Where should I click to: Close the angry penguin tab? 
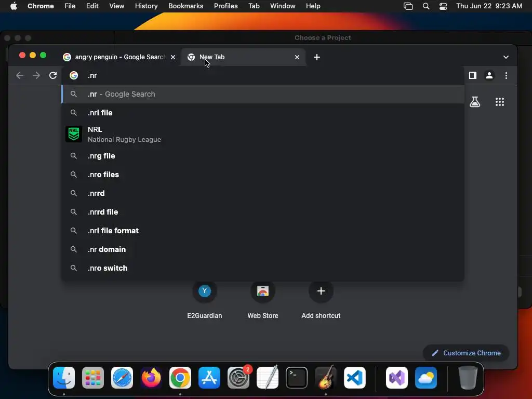click(173, 57)
